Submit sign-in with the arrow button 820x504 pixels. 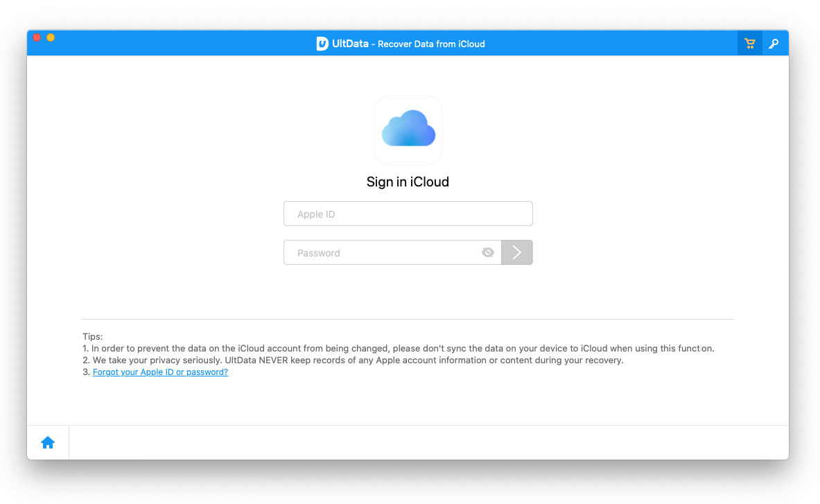pos(516,252)
